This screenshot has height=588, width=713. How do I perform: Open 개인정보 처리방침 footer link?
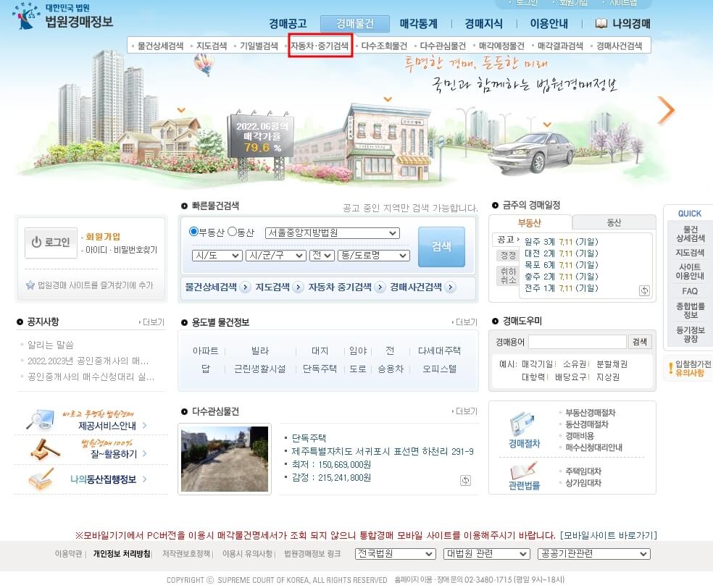122,553
